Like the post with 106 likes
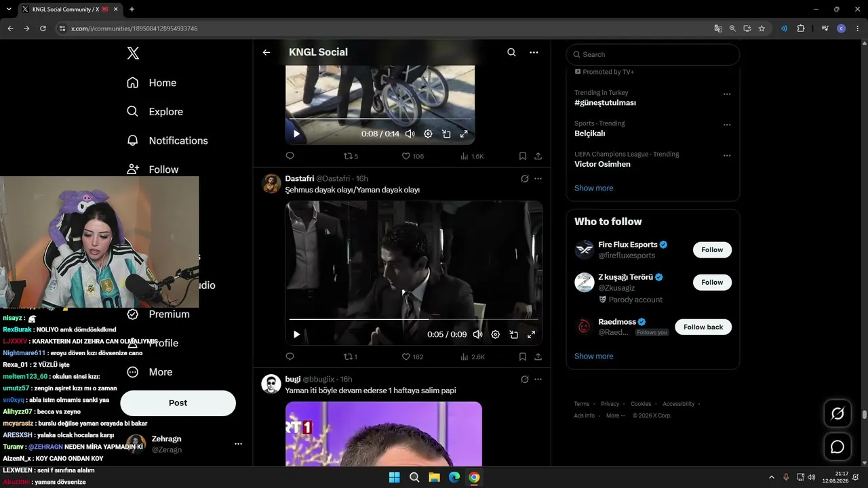Screen dimensions: 868x488 tap(412, 156)
